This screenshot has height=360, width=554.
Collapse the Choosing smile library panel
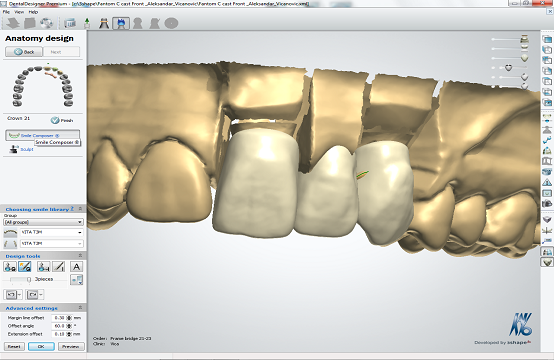80,209
